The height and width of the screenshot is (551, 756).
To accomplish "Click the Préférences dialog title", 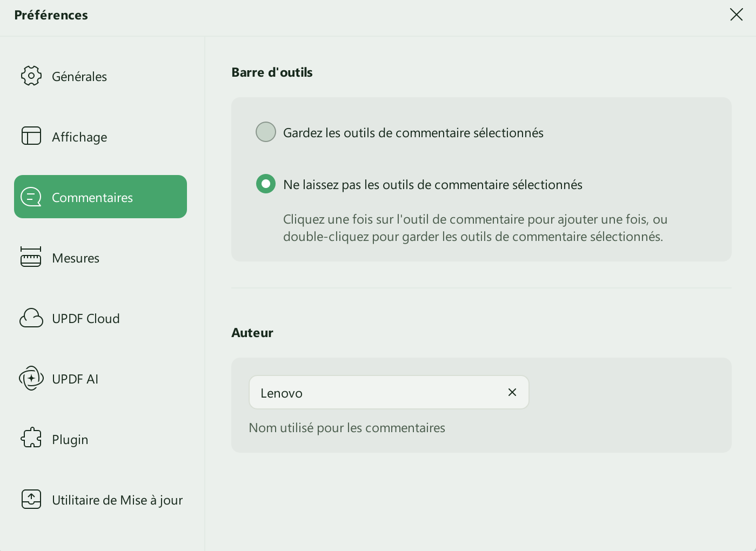I will point(51,15).
